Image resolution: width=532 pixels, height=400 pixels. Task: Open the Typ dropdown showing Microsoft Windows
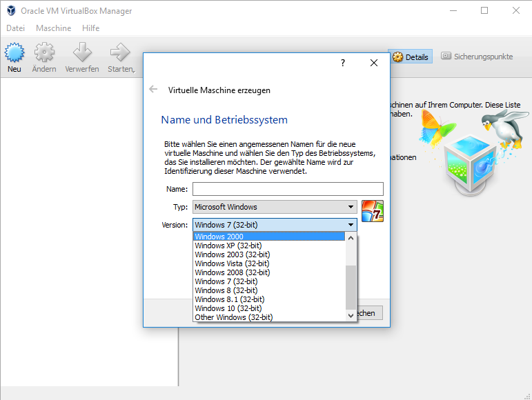(275, 207)
